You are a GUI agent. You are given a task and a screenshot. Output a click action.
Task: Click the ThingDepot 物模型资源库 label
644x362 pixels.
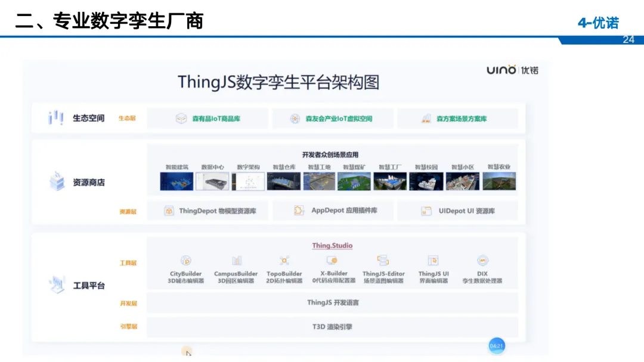tap(218, 211)
